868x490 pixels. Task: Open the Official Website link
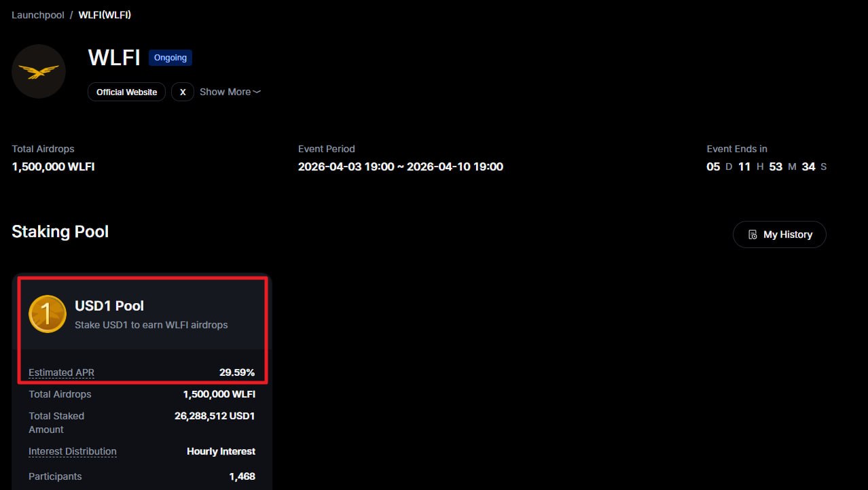(x=126, y=92)
